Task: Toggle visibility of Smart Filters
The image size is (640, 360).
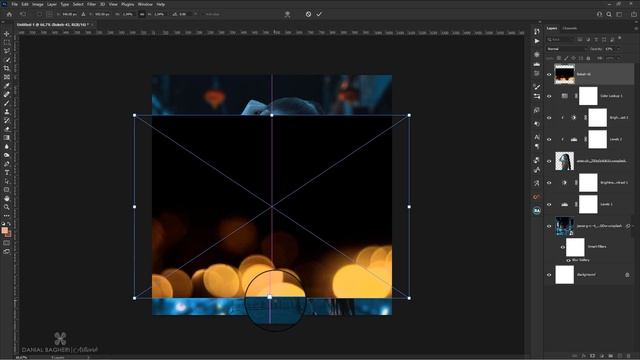Action: 562,247
